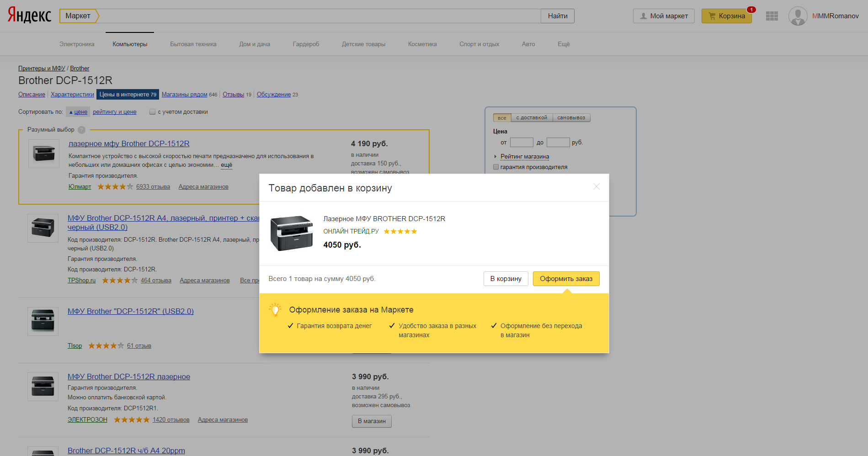Image resolution: width=868 pixels, height=456 pixels.
Task: Click the price 'от' input field
Action: pyautogui.click(x=522, y=143)
